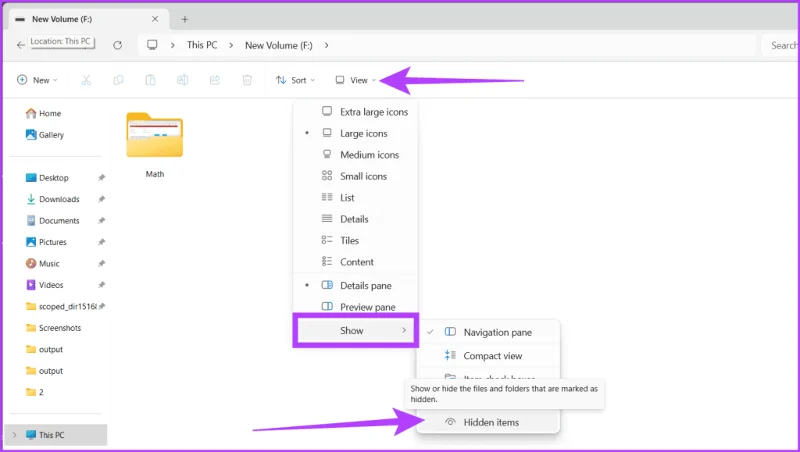Screen dimensions: 800x452
Task: Click the Rename icon in toolbar
Action: tap(182, 80)
